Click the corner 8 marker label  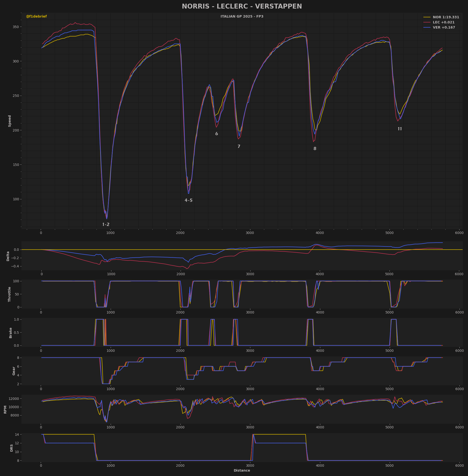[315, 149]
